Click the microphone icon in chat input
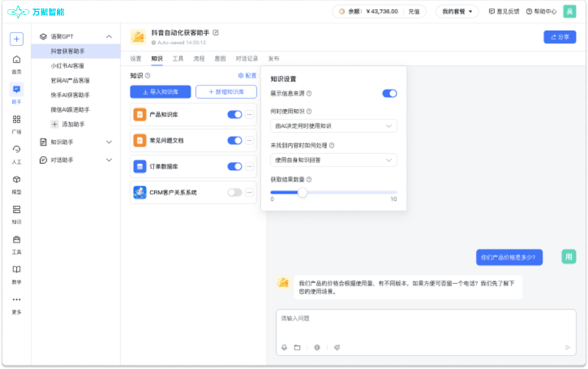Screen dimensions: 588x369 click(x=284, y=348)
